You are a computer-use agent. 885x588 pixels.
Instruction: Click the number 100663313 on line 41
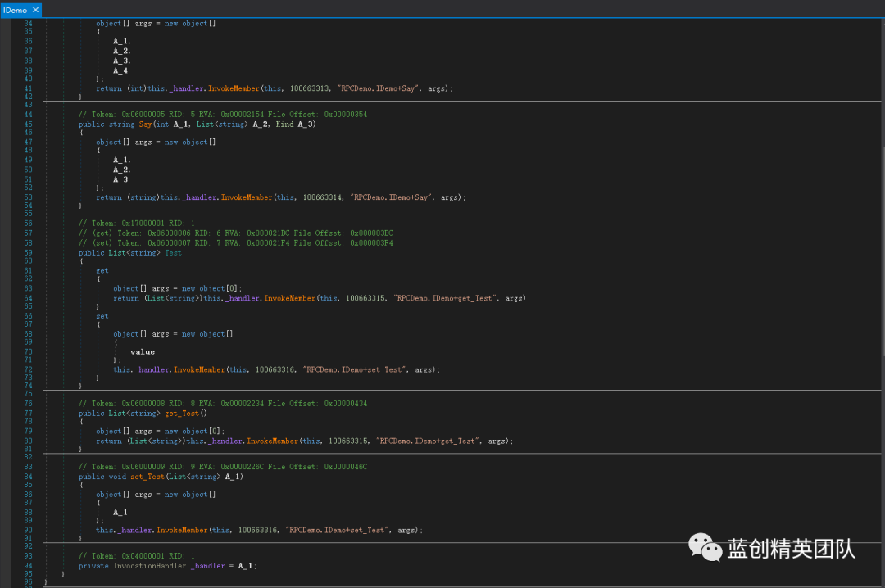310,88
